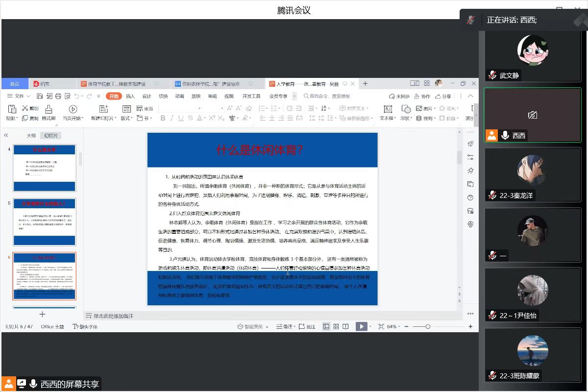Start slideshow from current slide (当页开始)
Image resolution: width=588 pixels, height=392 pixels.
click(x=73, y=109)
